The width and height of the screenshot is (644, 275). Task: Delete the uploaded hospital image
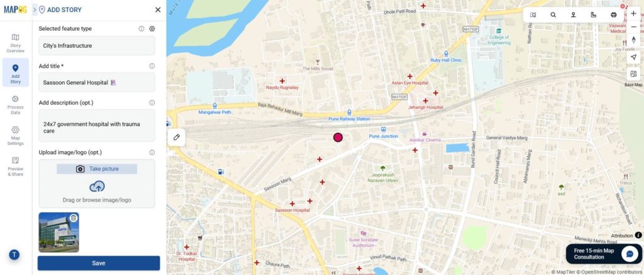(x=73, y=218)
